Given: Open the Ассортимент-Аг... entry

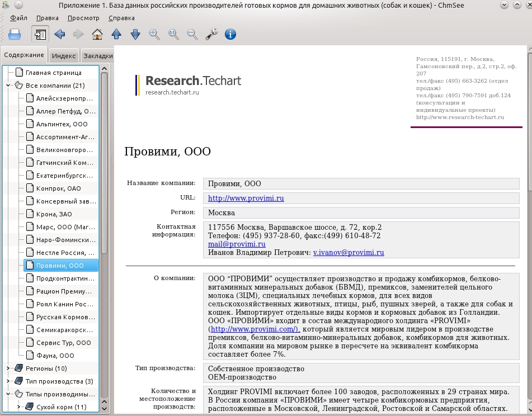Looking at the screenshot, I should (x=65, y=137).
